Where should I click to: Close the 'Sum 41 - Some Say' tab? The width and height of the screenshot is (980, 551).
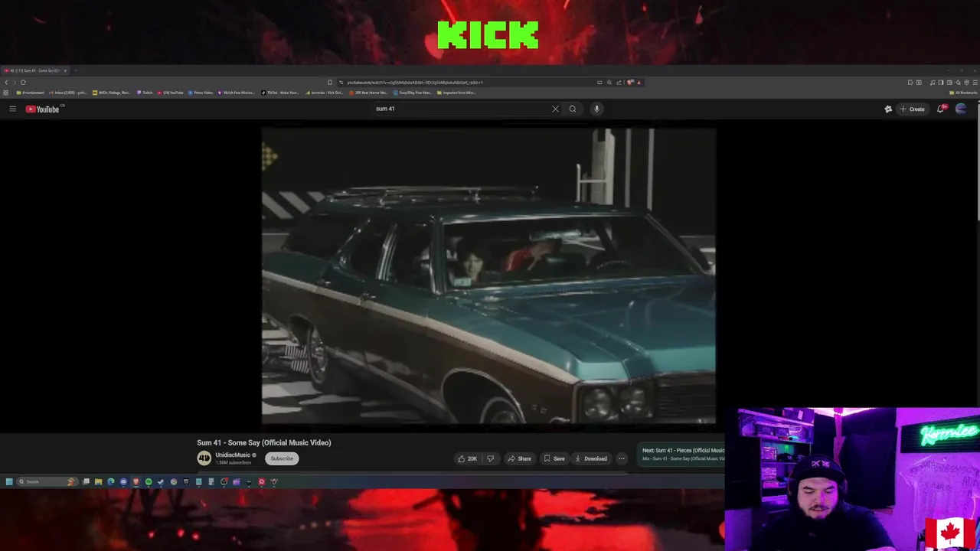click(x=65, y=70)
